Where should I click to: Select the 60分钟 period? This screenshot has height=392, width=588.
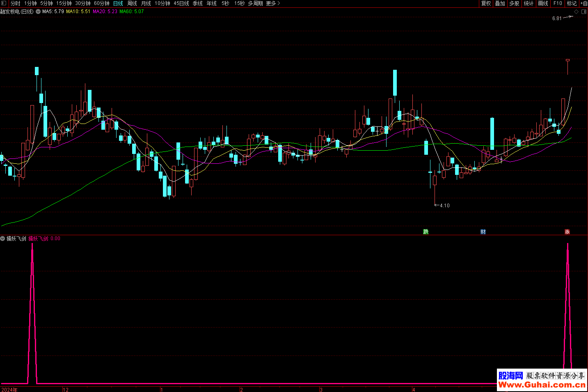point(102,3)
